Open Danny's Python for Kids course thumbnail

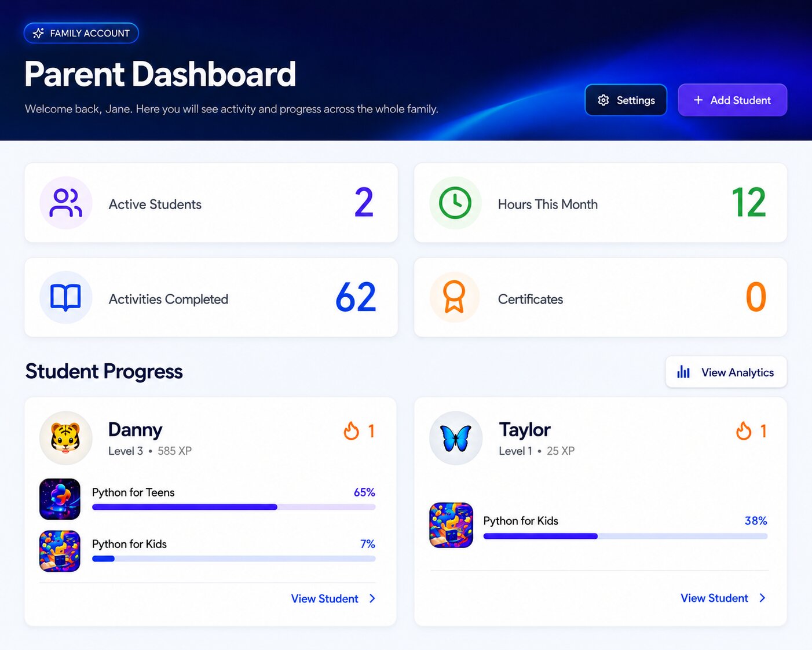coord(60,551)
